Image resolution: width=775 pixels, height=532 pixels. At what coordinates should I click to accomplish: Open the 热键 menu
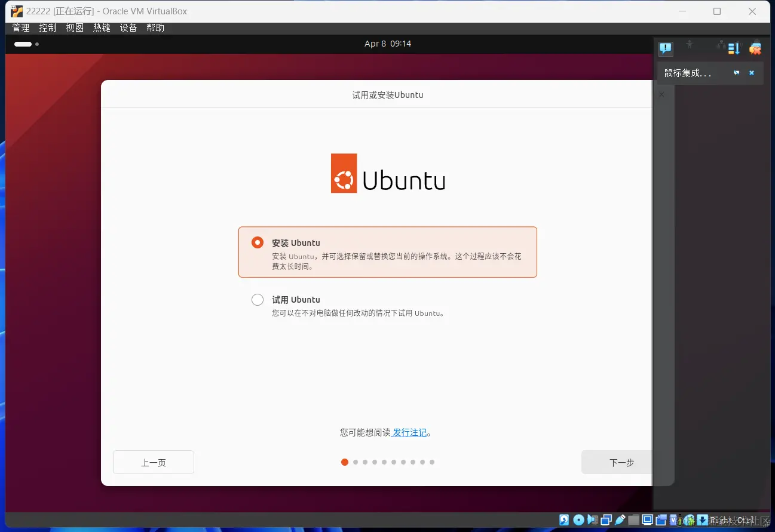[x=102, y=28]
